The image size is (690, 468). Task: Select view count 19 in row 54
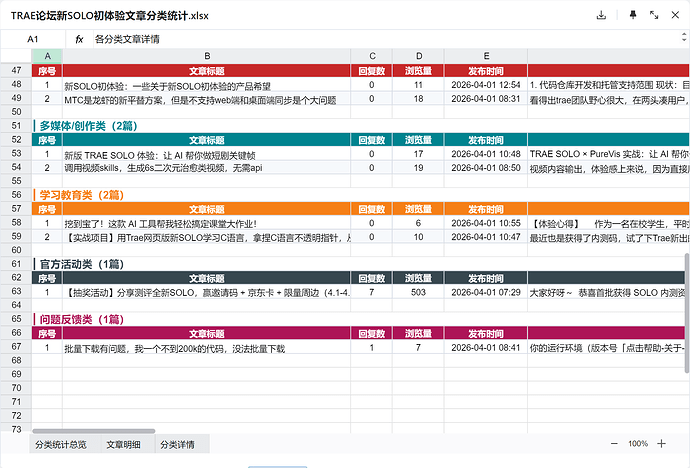point(418,168)
